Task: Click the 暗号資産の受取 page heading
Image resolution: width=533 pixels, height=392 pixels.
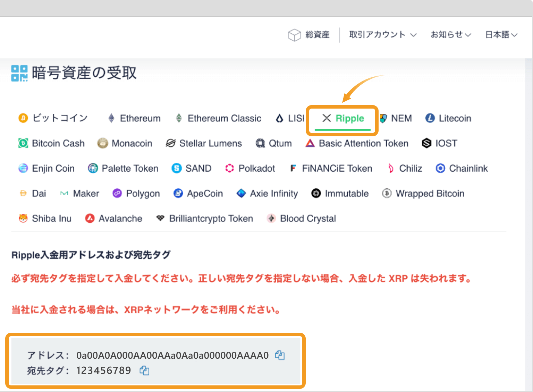Action: click(x=84, y=73)
